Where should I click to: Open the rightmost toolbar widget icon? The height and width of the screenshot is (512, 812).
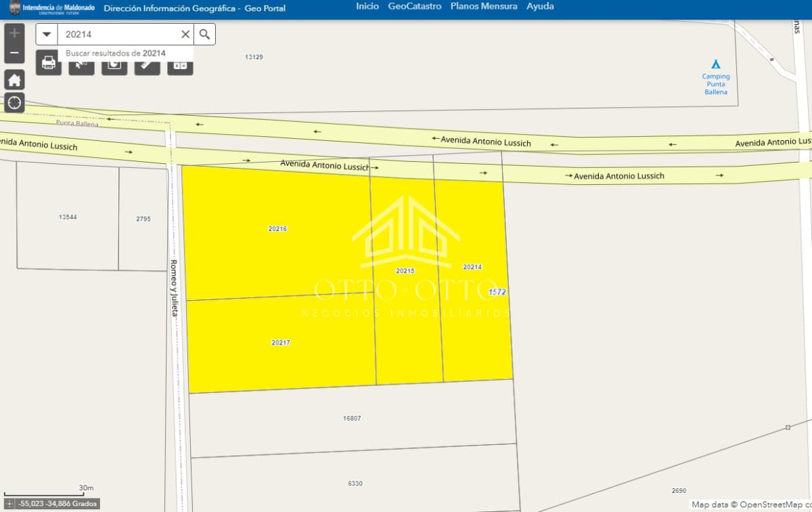pyautogui.click(x=180, y=65)
